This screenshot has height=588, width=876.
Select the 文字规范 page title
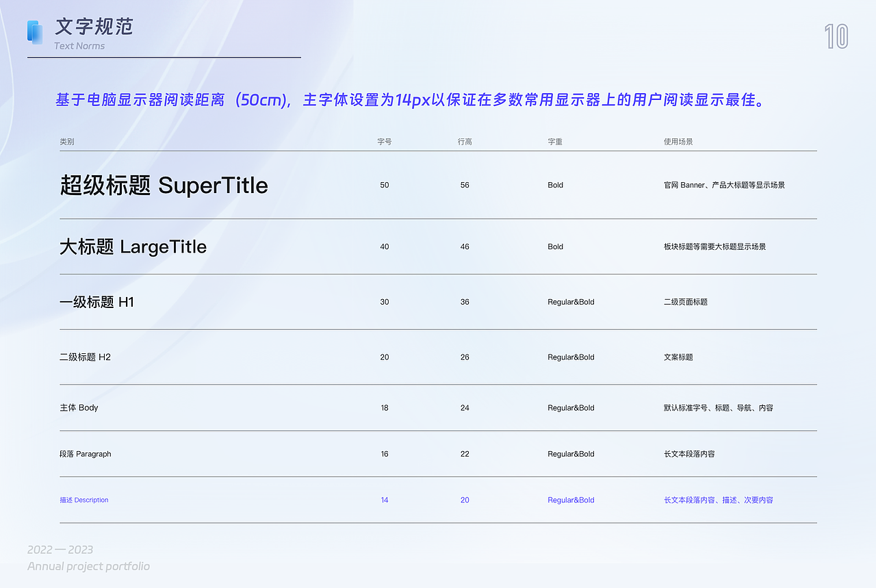(94, 27)
